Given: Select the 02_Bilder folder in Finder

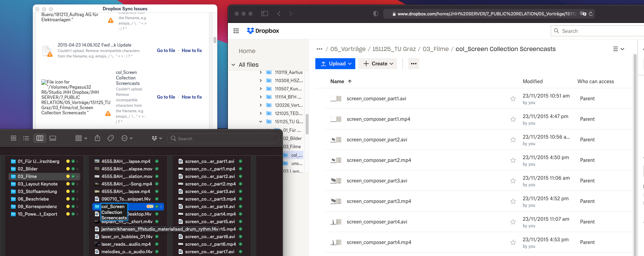Looking at the screenshot, I should point(44,169).
